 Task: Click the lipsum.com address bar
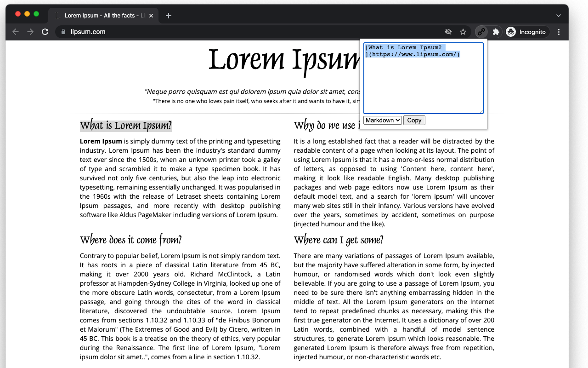230,32
